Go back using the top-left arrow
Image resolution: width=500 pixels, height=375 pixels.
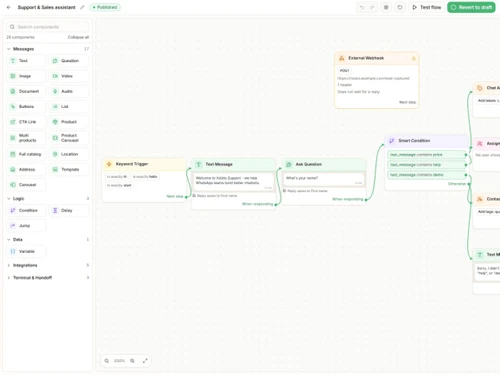tap(9, 7)
